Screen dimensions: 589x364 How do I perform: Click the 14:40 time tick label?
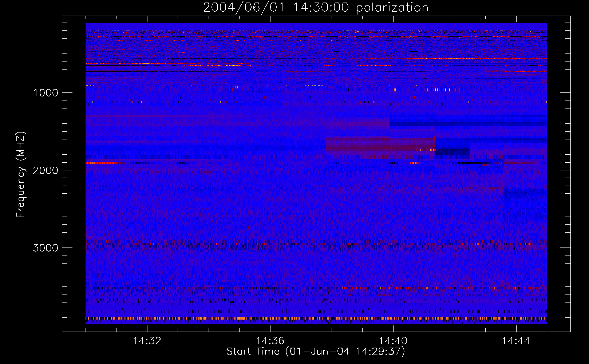pos(393,341)
